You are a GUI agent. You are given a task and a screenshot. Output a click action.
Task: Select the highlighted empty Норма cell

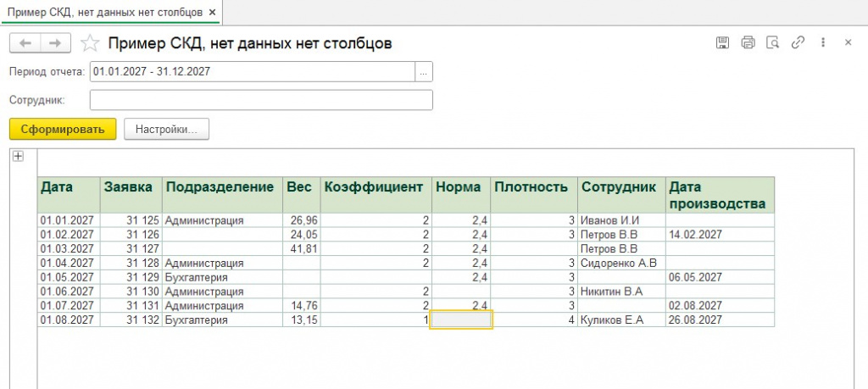461,320
